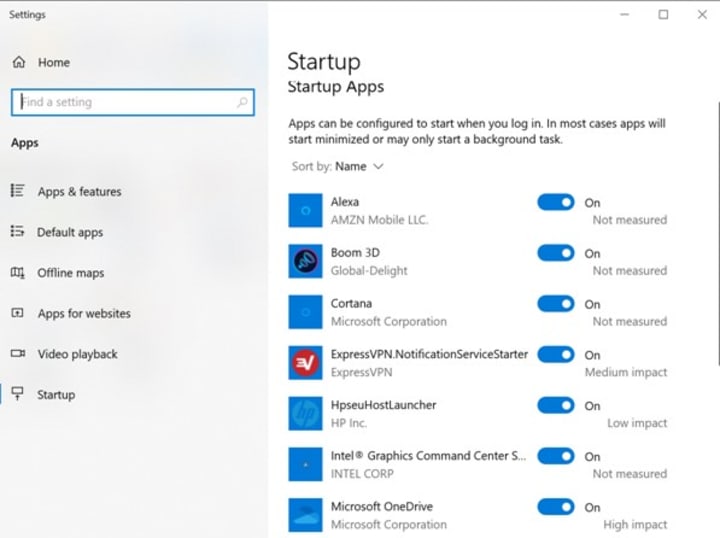Click the Startup Apps heading
The height and width of the screenshot is (538, 720).
point(336,86)
